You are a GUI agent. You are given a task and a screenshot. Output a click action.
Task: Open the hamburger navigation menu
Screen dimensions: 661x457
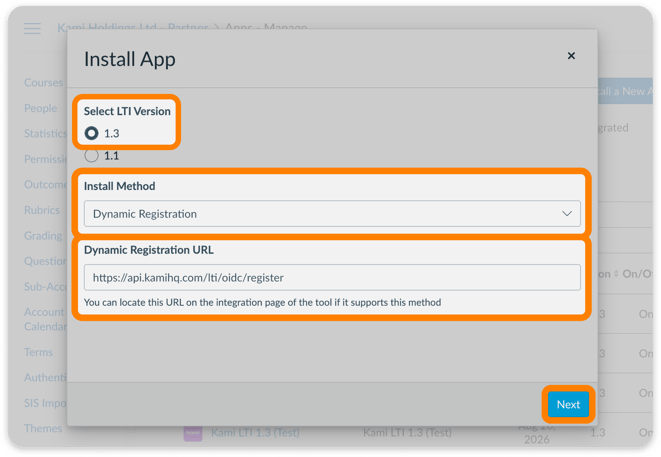coord(32,28)
